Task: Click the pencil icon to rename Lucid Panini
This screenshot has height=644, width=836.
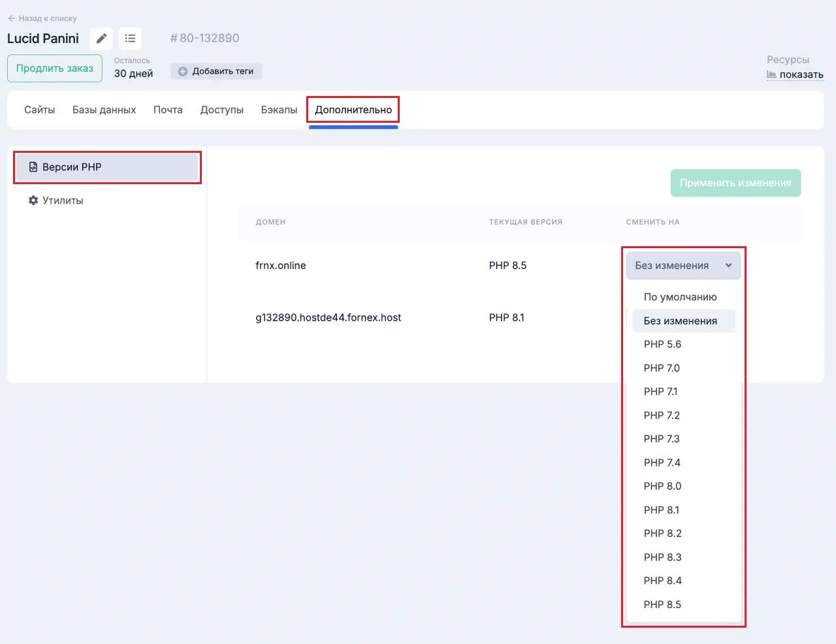Action: pyautogui.click(x=101, y=39)
